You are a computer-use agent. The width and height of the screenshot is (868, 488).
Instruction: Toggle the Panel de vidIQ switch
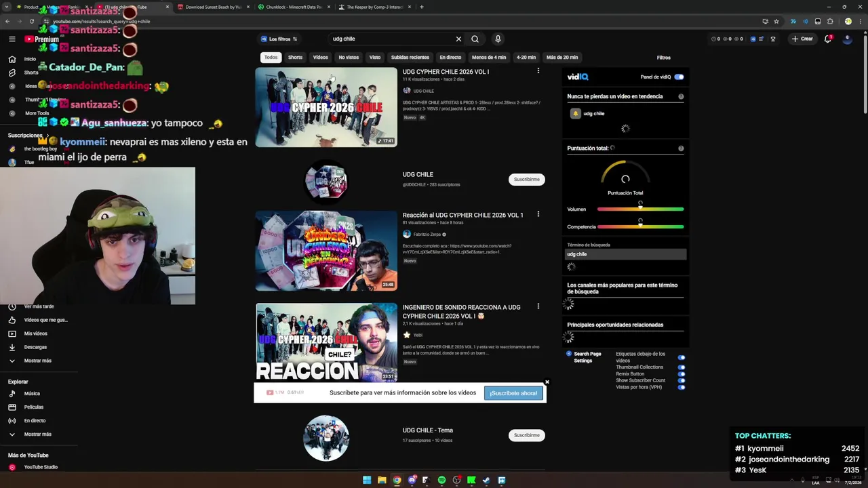(x=679, y=77)
